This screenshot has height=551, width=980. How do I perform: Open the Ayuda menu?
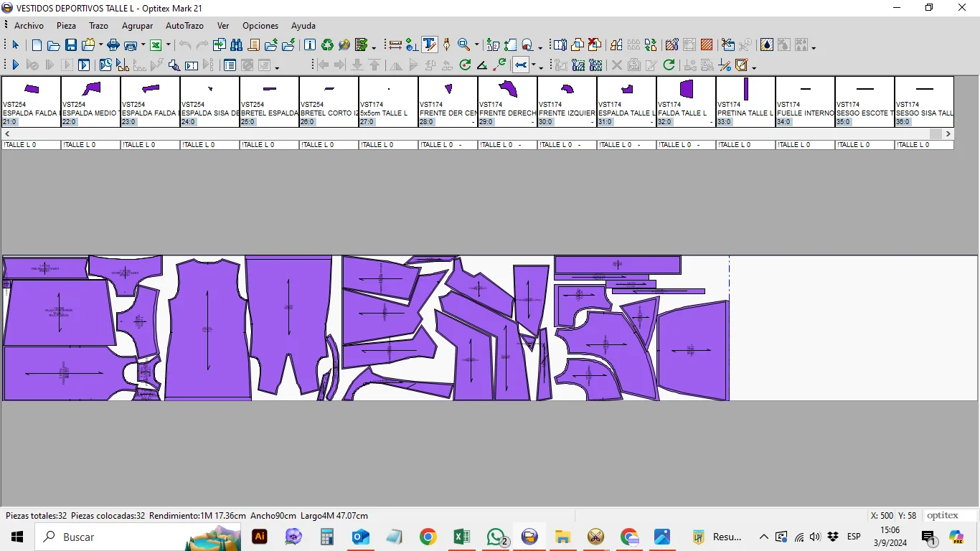click(303, 26)
